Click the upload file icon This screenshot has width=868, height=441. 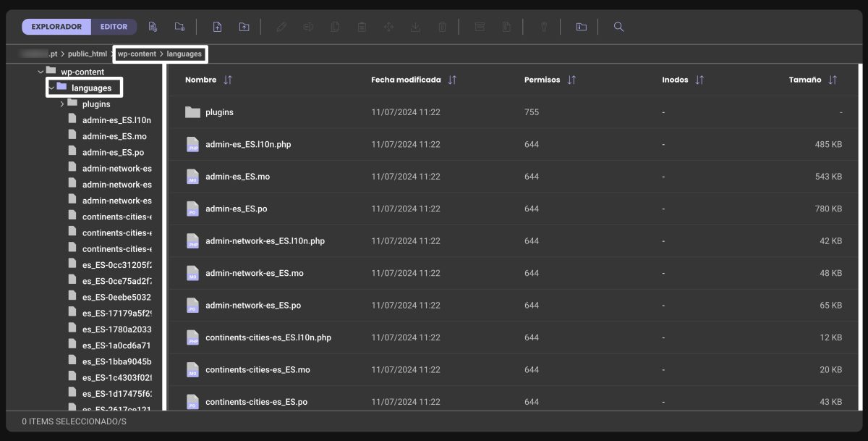point(217,27)
